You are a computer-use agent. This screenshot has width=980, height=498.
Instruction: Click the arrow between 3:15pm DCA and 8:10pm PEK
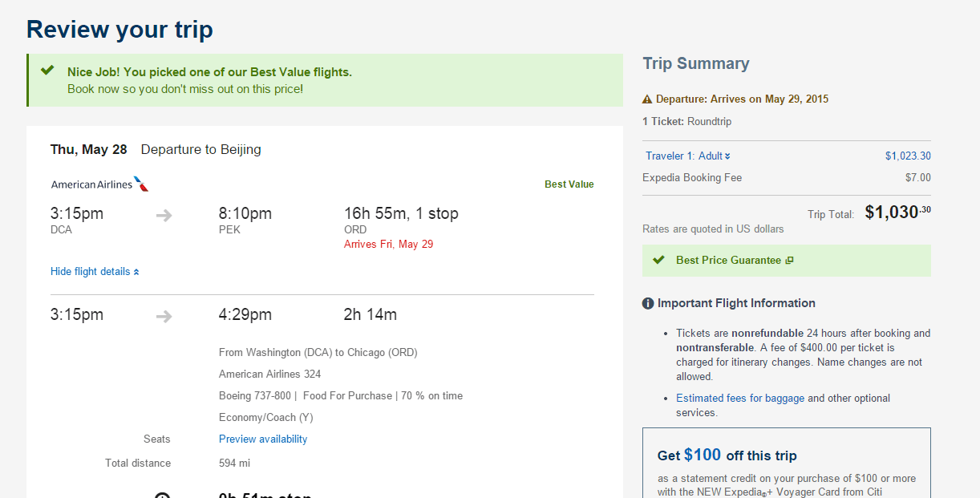coord(164,215)
